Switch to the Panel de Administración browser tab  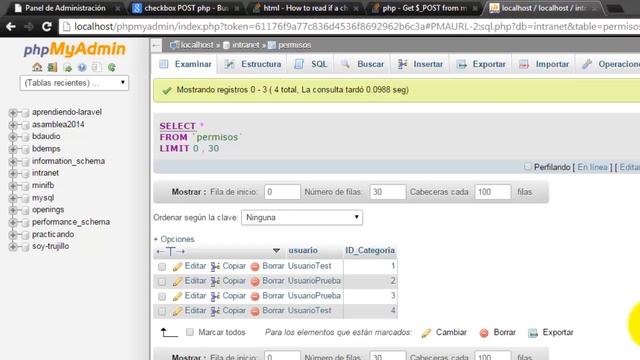[65, 8]
